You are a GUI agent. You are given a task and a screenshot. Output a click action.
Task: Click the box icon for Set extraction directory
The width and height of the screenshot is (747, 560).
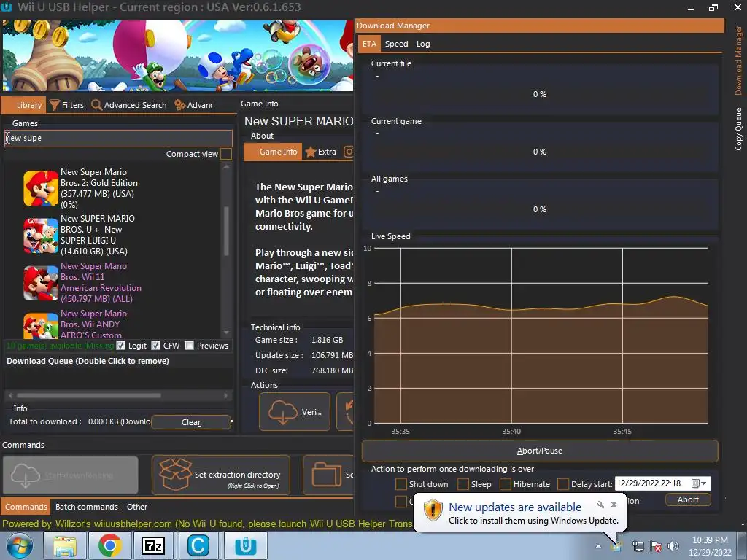175,474
